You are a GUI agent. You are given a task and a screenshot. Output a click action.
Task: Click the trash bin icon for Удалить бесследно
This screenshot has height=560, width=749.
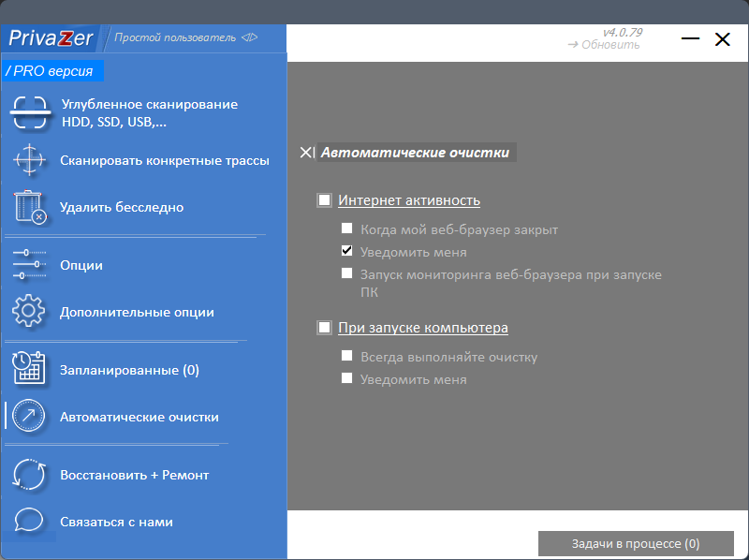(30, 207)
